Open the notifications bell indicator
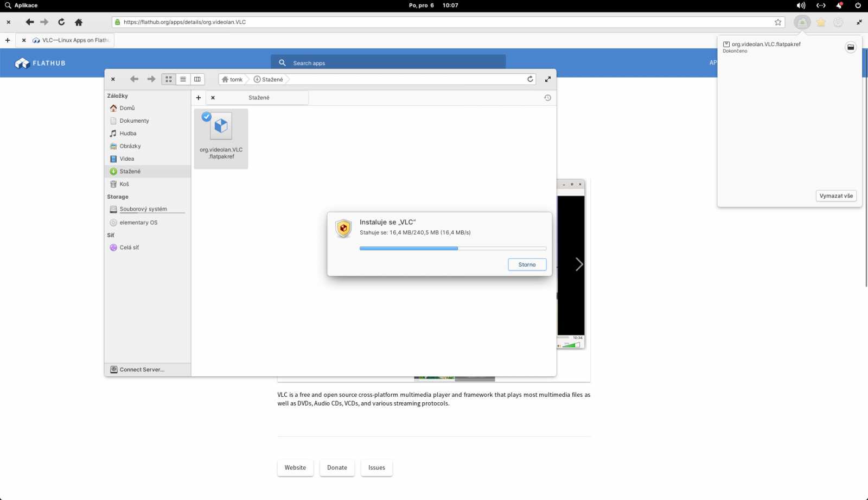Image resolution: width=868 pixels, height=500 pixels. tap(839, 5)
